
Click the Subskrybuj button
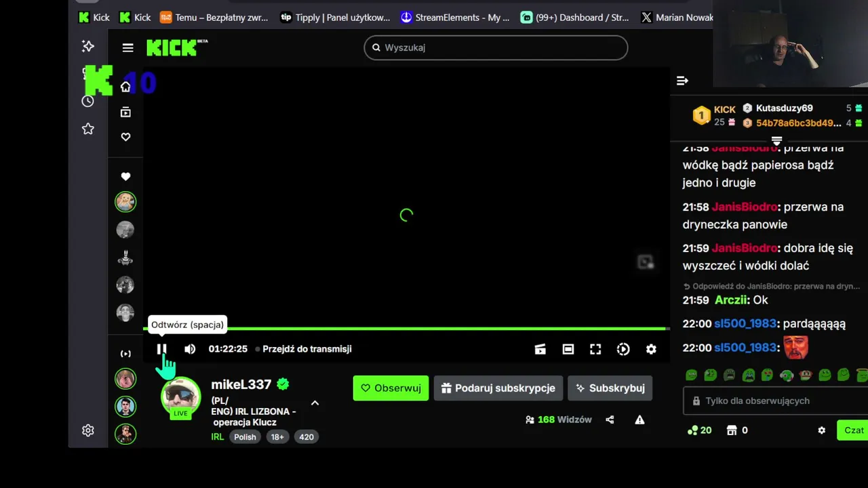(610, 388)
